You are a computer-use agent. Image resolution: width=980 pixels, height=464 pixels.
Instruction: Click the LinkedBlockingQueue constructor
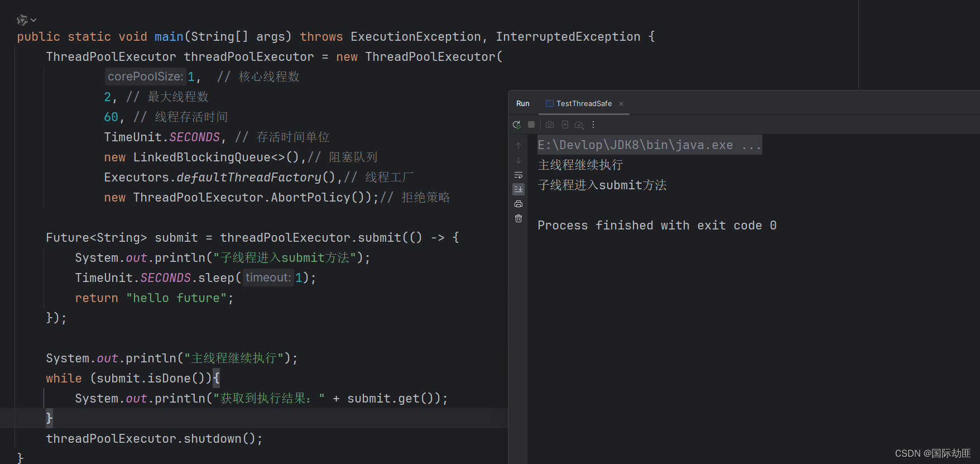[x=202, y=157]
